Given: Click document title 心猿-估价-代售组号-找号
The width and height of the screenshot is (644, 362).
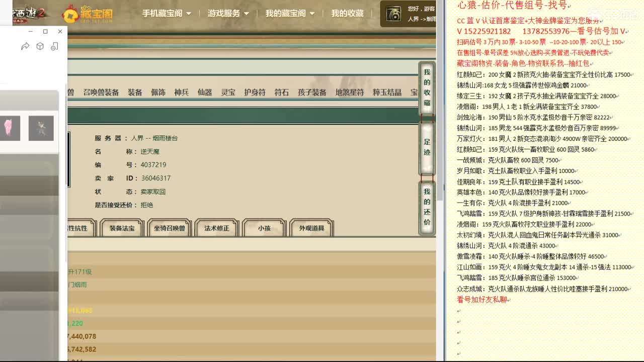Looking at the screenshot, I should click(x=512, y=6).
